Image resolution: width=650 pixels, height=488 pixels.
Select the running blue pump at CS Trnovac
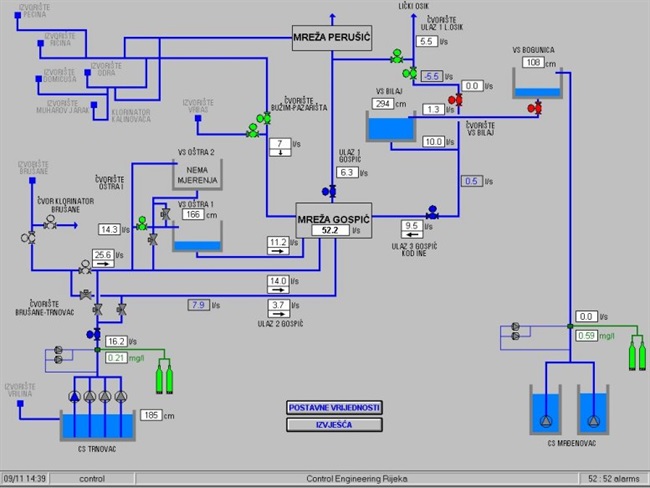point(74,397)
